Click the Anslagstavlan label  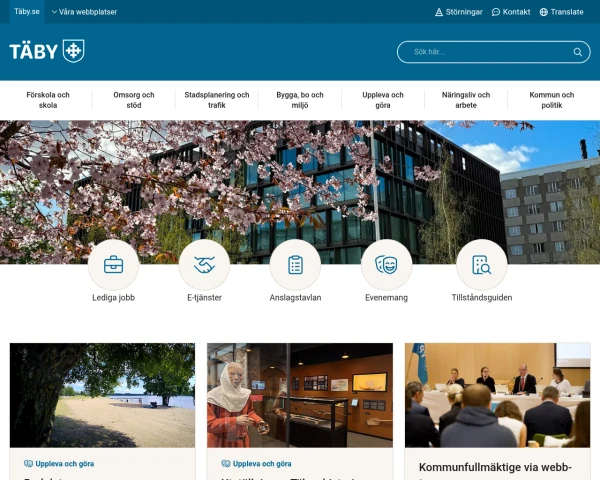[x=295, y=297]
